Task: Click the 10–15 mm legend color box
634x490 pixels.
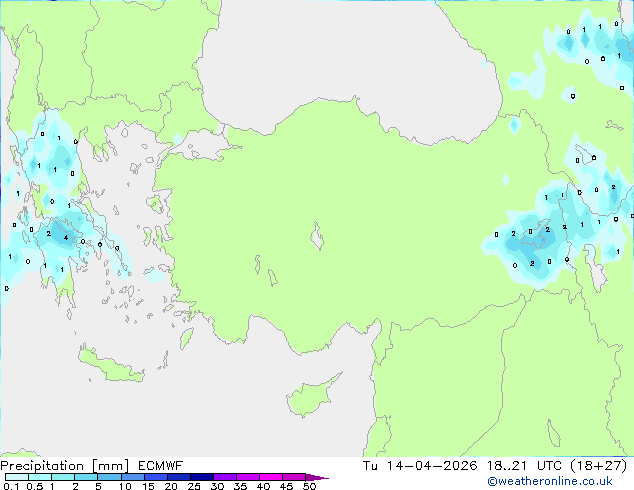Action: pyautogui.click(x=132, y=477)
